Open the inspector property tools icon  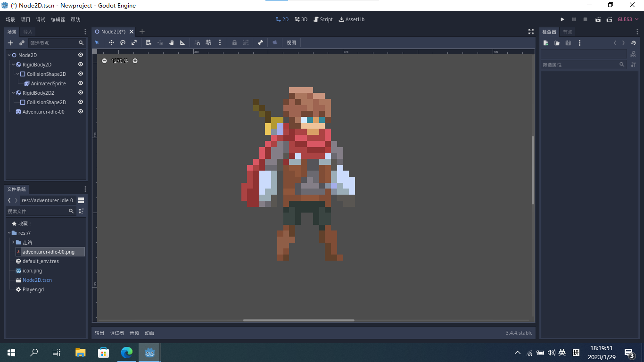click(634, 65)
